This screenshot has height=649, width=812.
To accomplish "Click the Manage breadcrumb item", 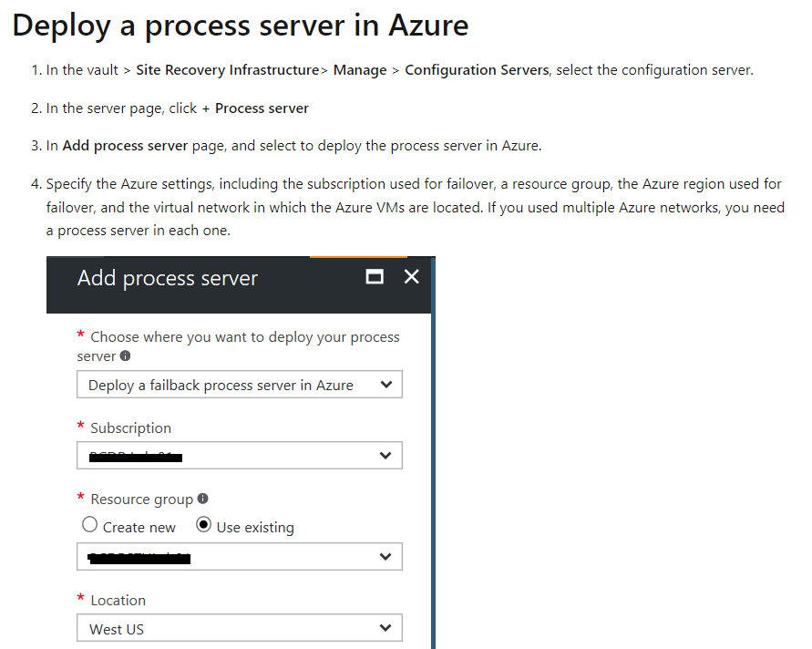I will [360, 69].
